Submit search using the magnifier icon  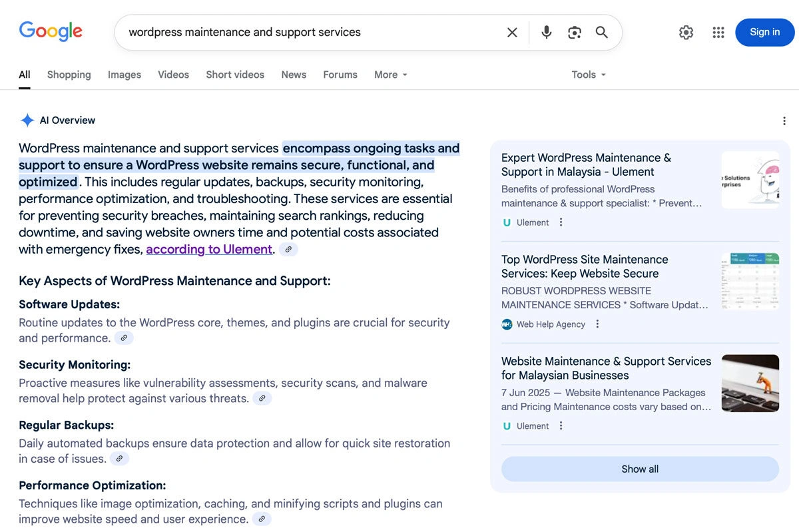pos(602,32)
